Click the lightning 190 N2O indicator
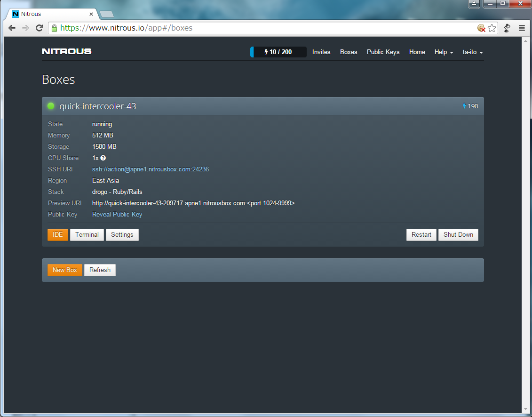The width and height of the screenshot is (532, 417). (470, 106)
